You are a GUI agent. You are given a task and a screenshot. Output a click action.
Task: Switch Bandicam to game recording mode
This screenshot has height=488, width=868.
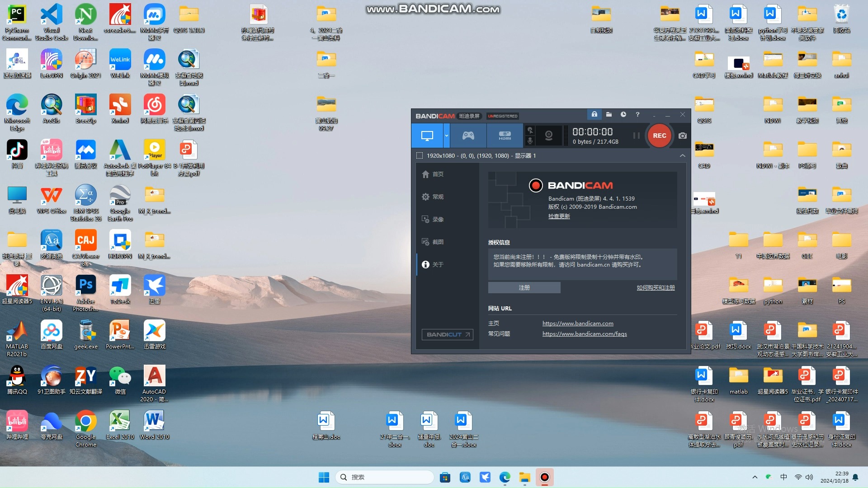click(x=468, y=136)
